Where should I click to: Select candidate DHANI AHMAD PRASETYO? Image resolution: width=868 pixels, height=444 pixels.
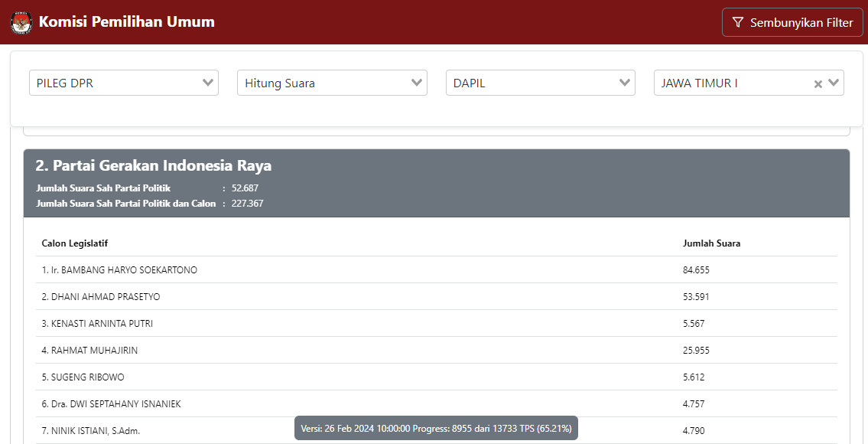click(101, 297)
